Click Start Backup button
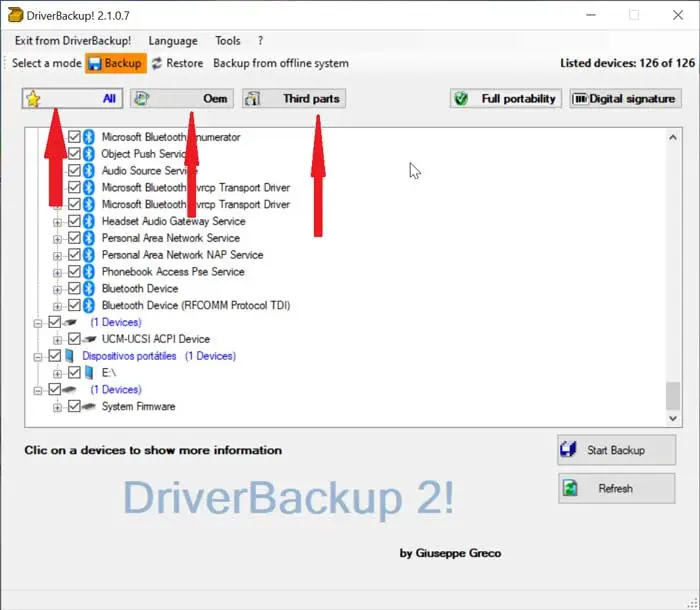This screenshot has height=610, width=700. click(x=617, y=450)
